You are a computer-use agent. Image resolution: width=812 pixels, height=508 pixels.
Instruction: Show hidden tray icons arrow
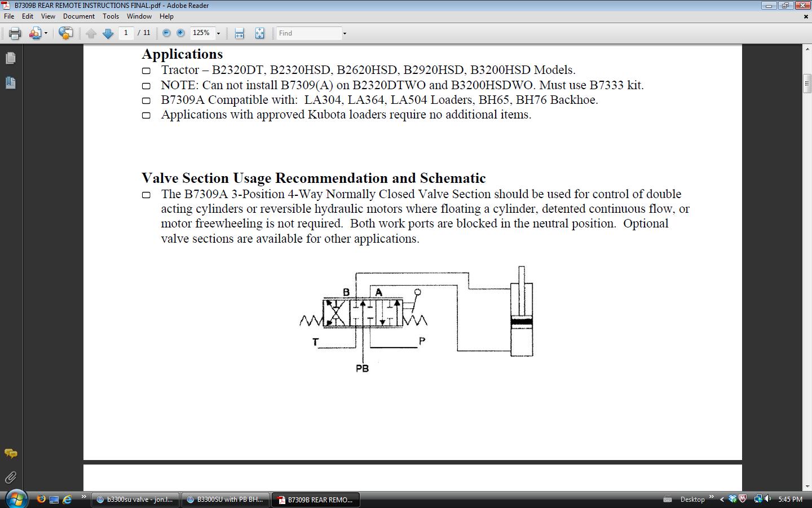(722, 500)
